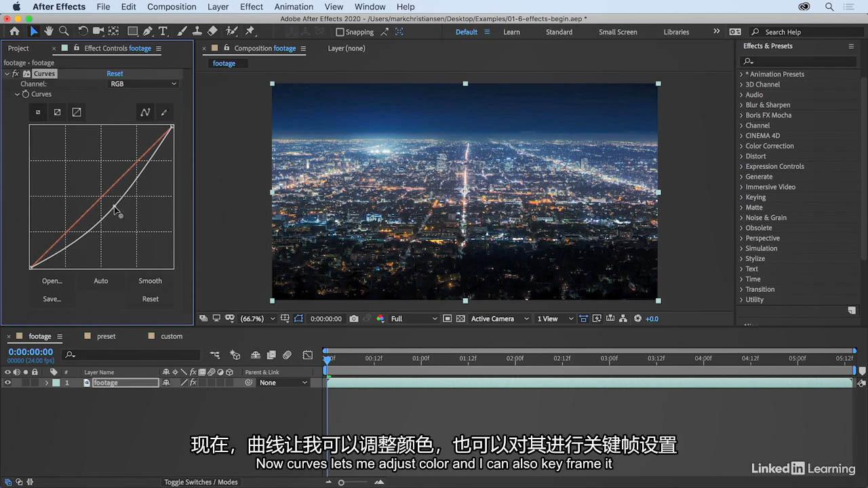Toggle the Curves stopwatch for keyframing
868x488 pixels.
click(26, 94)
